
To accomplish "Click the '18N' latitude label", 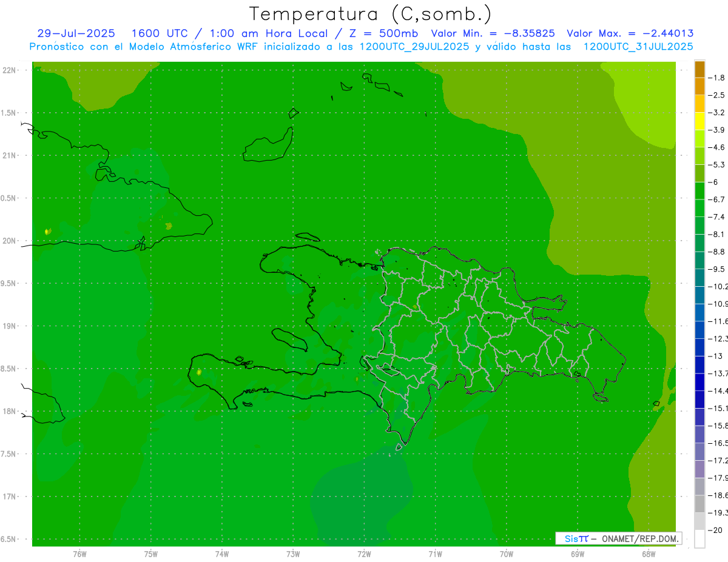I will pyautogui.click(x=10, y=411).
